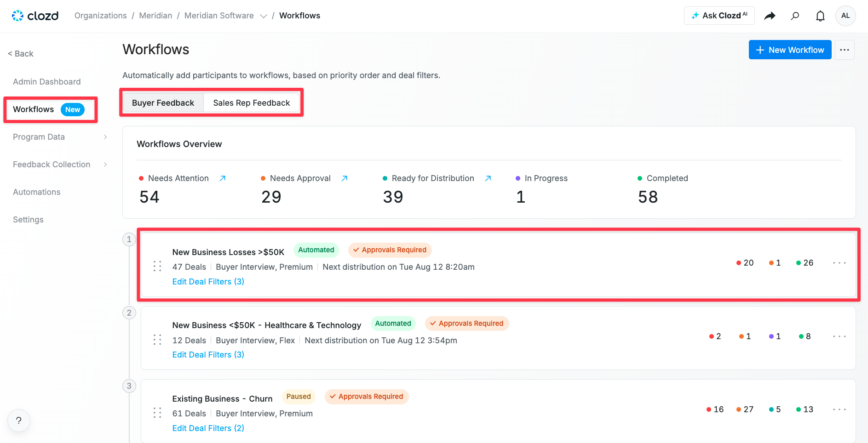
Task: Open the AL user avatar menu
Action: coord(845,16)
